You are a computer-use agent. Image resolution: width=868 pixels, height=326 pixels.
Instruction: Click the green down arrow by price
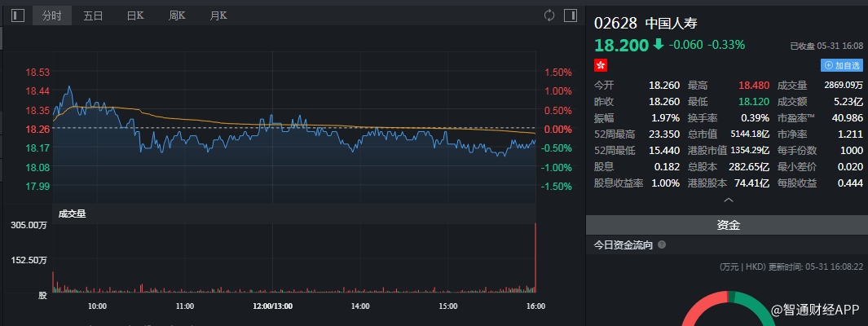658,45
